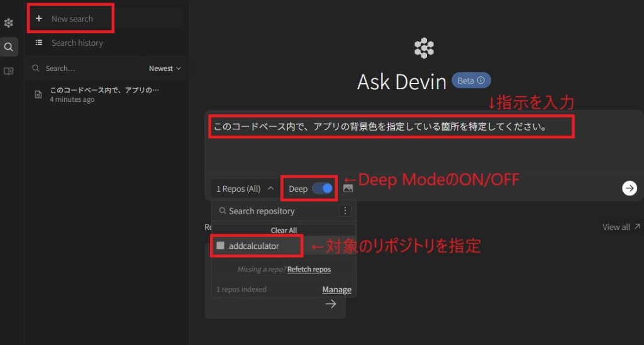This screenshot has height=345, width=644.
Task: Toggle the Deep mode switch
Action: [322, 189]
